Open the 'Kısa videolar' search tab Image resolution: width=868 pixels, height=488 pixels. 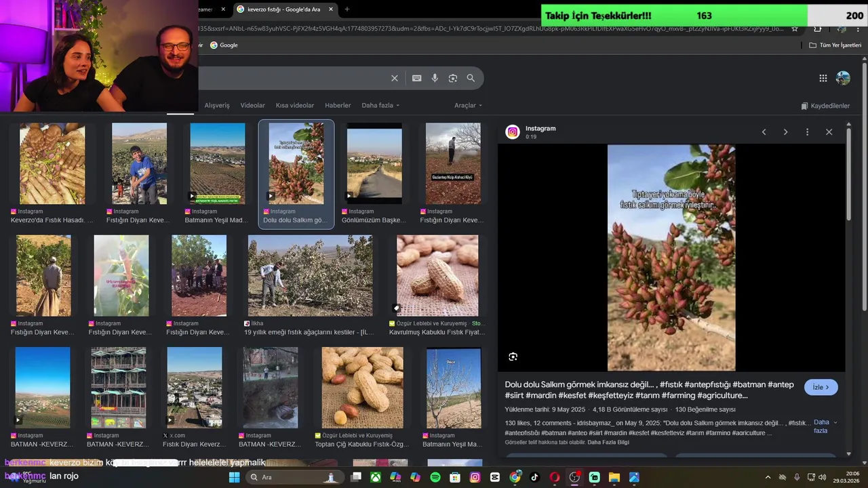pyautogui.click(x=295, y=105)
